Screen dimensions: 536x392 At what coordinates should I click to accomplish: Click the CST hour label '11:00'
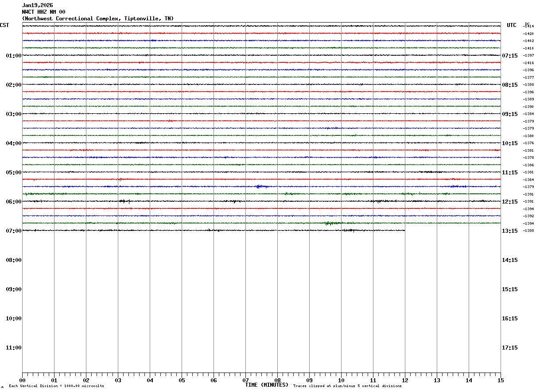pos(14,348)
